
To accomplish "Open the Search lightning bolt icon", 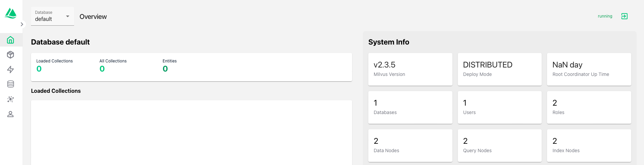I will (10, 70).
